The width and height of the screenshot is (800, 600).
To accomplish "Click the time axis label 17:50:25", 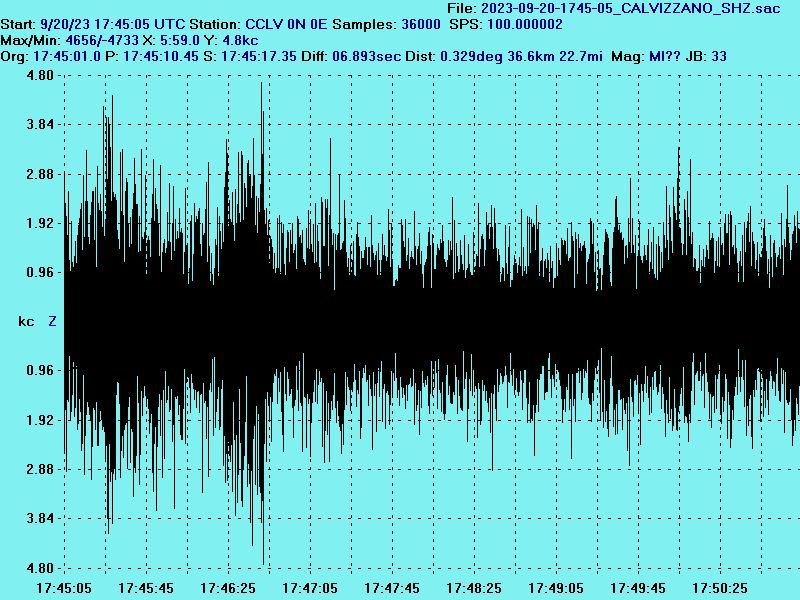I will (720, 588).
